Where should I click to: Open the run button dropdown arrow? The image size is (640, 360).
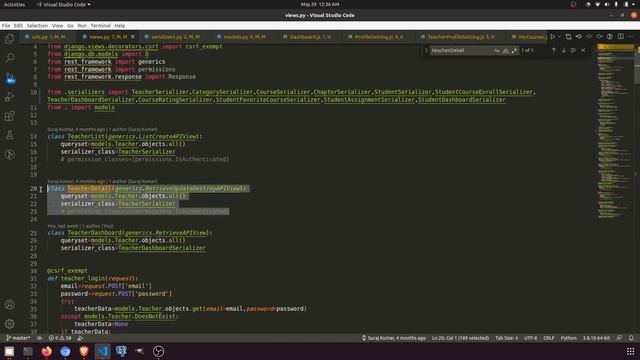tap(559, 37)
